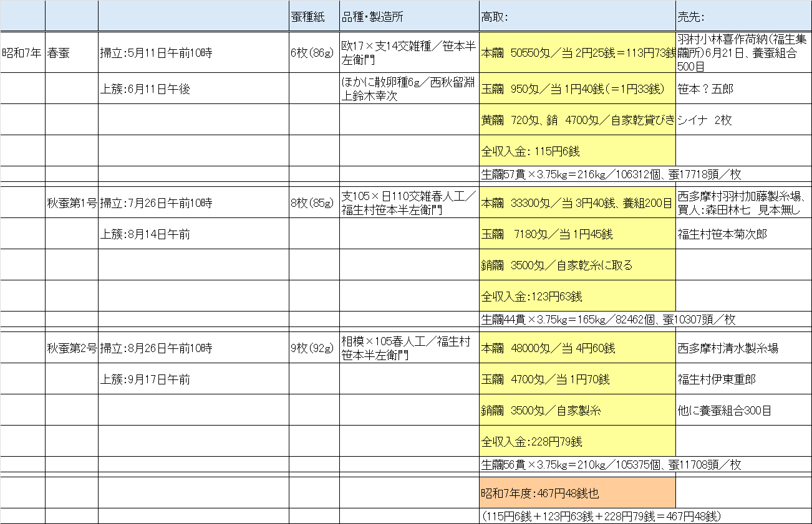Click cell 掃立:7月26日午前10時
This screenshot has width=812, height=524.
193,202
